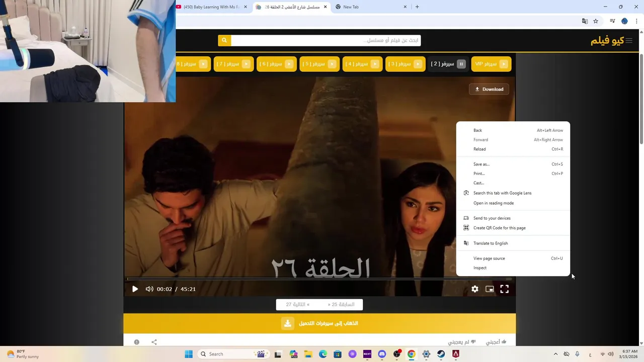
Task: Go to next episode 27 link
Action: pyautogui.click(x=298, y=305)
